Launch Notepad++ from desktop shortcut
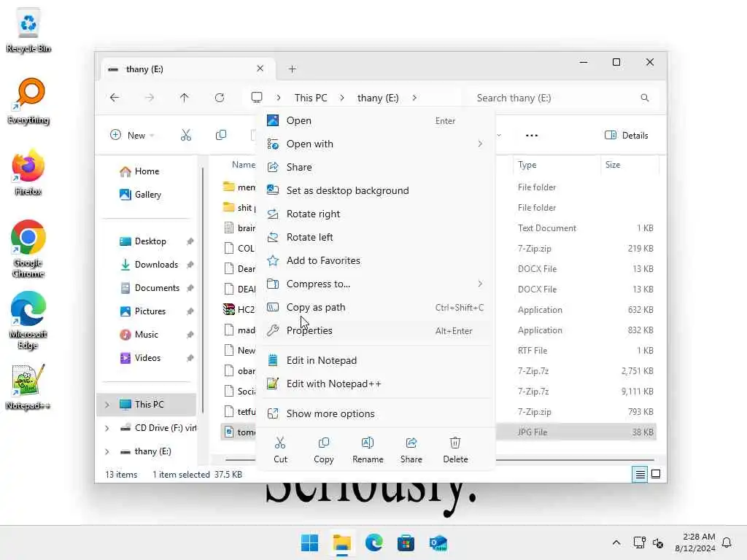The image size is (747, 560). pos(28,387)
